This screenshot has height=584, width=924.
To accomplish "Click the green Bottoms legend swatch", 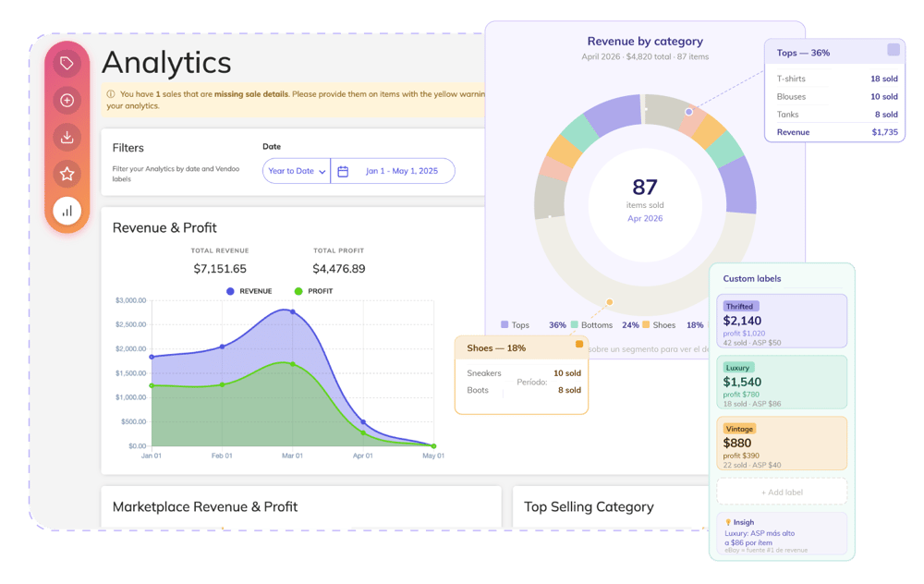I will coord(574,324).
